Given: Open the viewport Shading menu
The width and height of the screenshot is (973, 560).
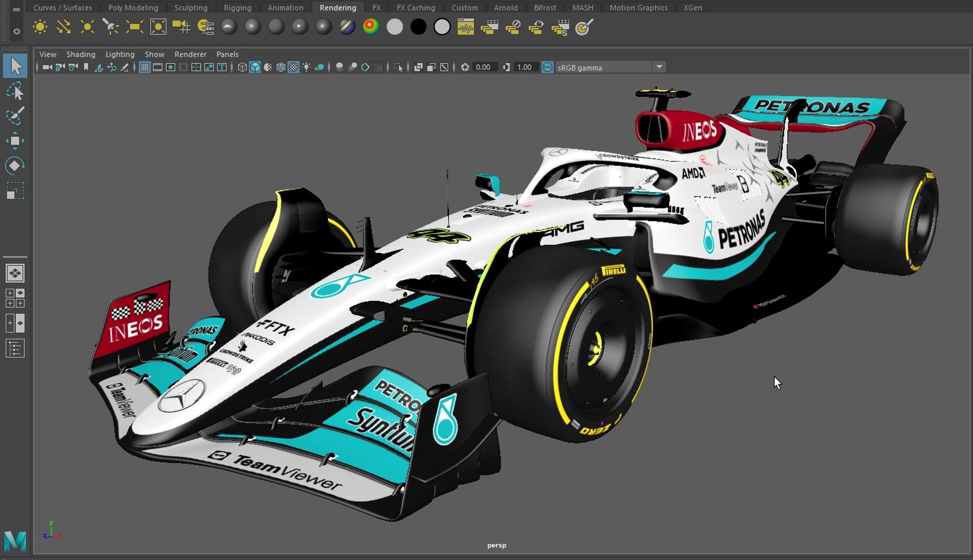Looking at the screenshot, I should (x=81, y=54).
